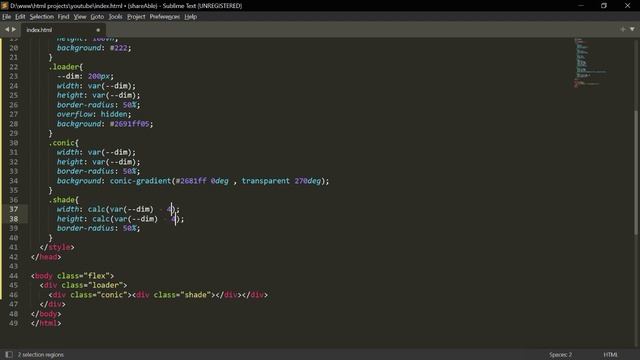Screen dimensions: 640x360
Task: Go to next tab with right arrow
Action: 14,29
